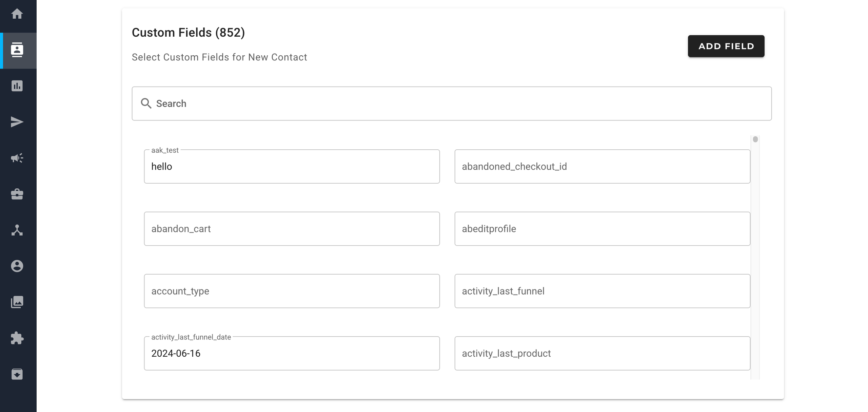The image size is (868, 412).
Task: Open the bar chart analytics icon
Action: [x=17, y=86]
